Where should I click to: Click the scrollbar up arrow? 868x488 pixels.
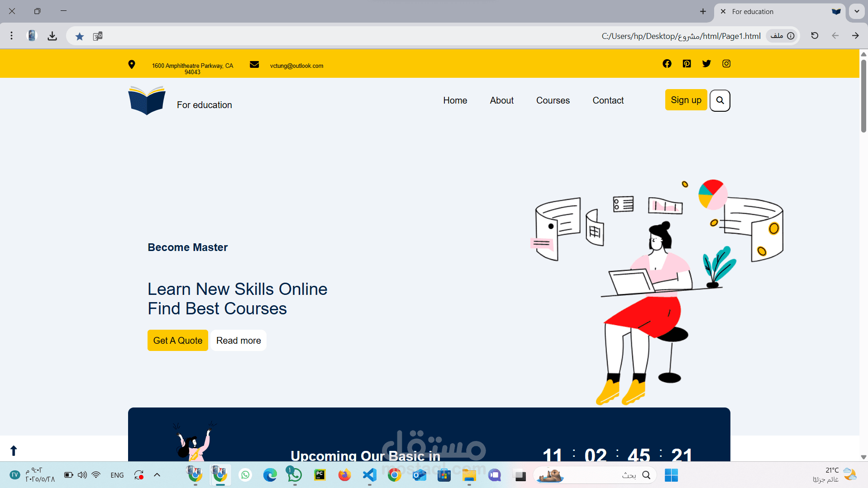tap(863, 54)
